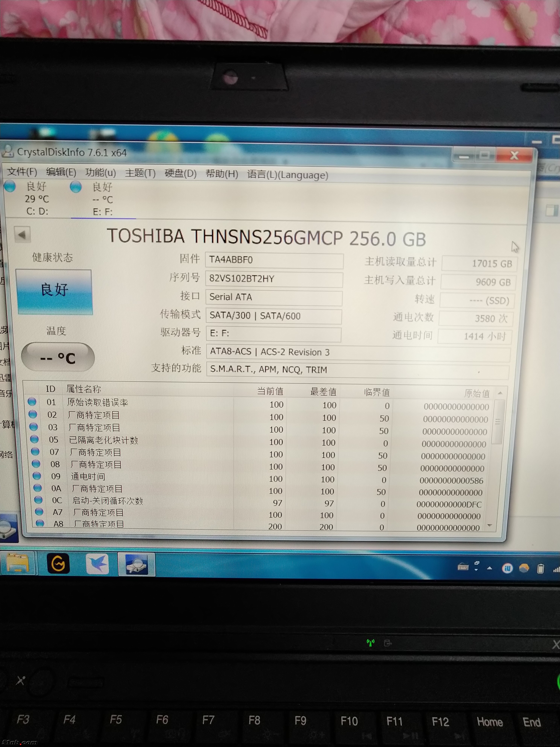The width and height of the screenshot is (560, 747).
Task: Click the blue round tray icon
Action: (507, 568)
